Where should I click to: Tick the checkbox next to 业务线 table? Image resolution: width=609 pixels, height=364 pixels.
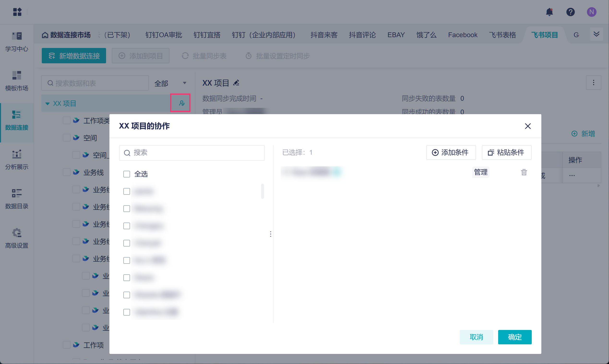click(66, 172)
